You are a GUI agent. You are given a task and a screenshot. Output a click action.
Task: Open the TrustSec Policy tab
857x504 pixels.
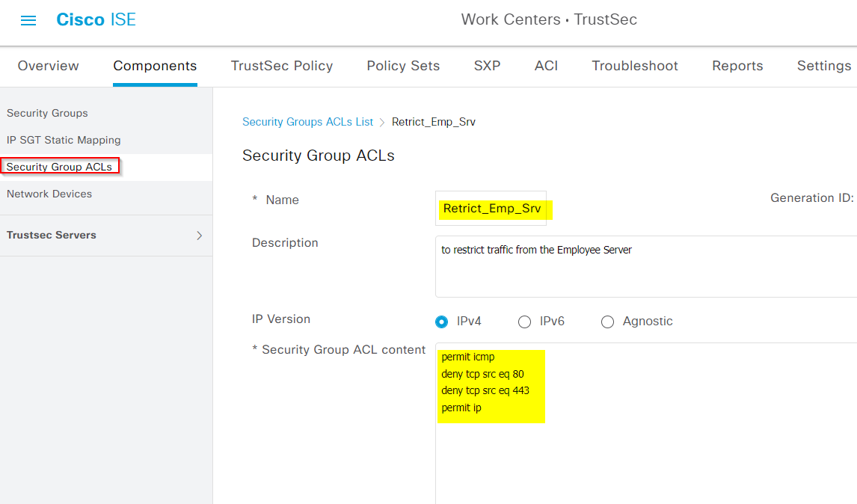(x=282, y=66)
